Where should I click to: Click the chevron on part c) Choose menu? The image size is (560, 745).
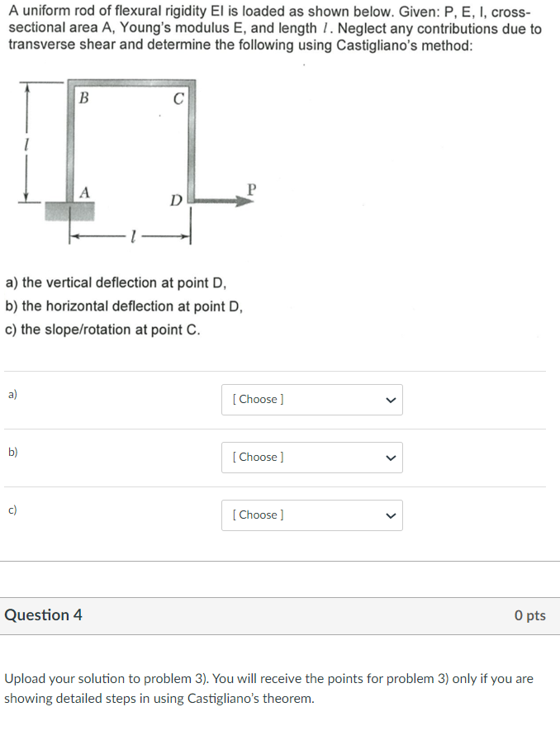(389, 515)
